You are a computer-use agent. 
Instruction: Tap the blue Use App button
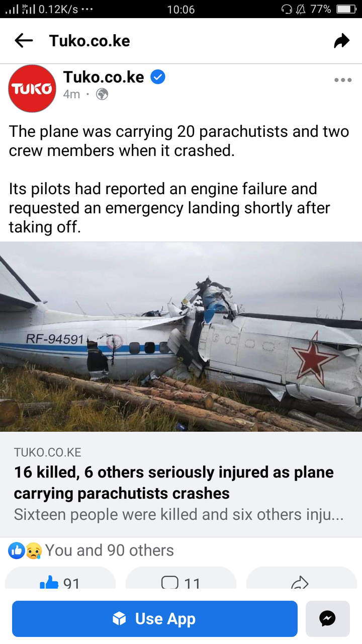[x=155, y=619]
